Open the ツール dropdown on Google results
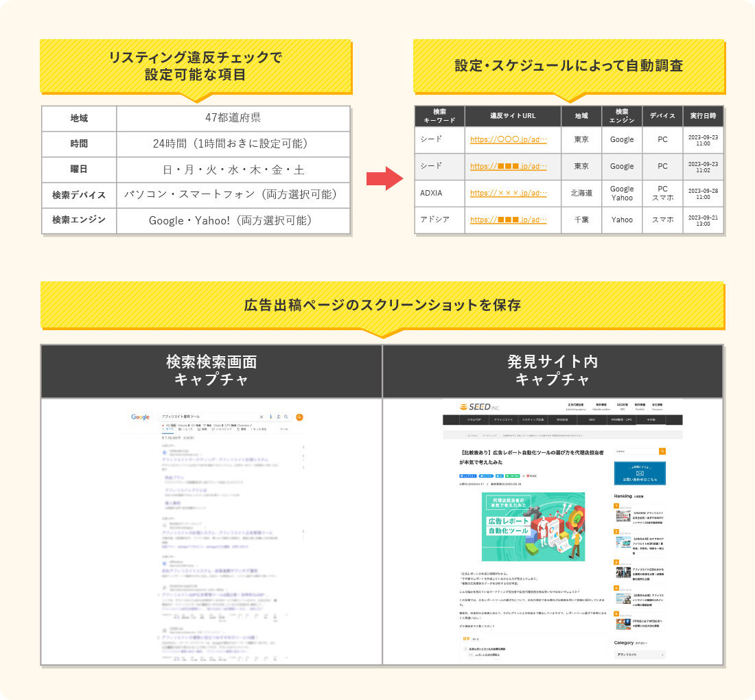Image resolution: width=755 pixels, height=700 pixels. [283, 429]
